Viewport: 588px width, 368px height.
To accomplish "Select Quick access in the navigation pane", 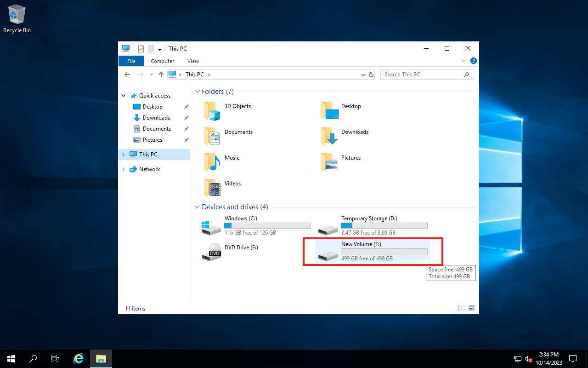I will pos(155,96).
